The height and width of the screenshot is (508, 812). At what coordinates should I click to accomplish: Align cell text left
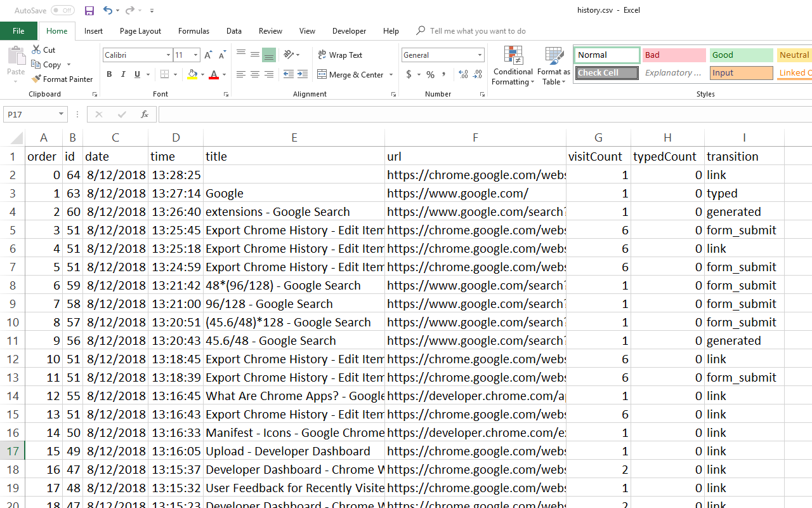click(241, 75)
